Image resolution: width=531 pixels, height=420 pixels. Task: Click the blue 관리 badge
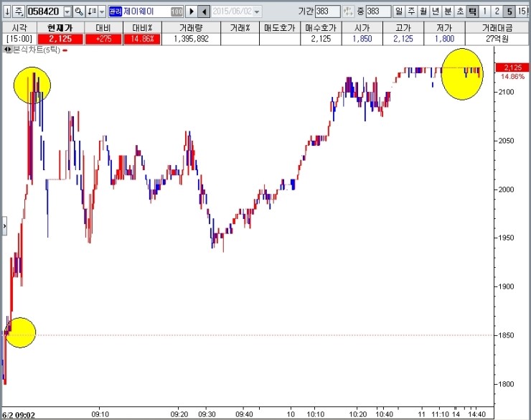pyautogui.click(x=115, y=12)
